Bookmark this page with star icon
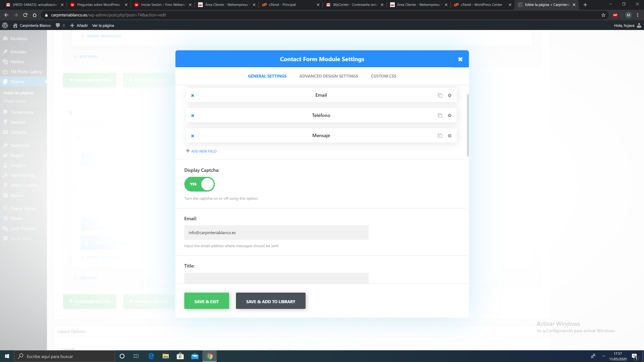Viewport: 644px width, 362px height. coord(603,15)
